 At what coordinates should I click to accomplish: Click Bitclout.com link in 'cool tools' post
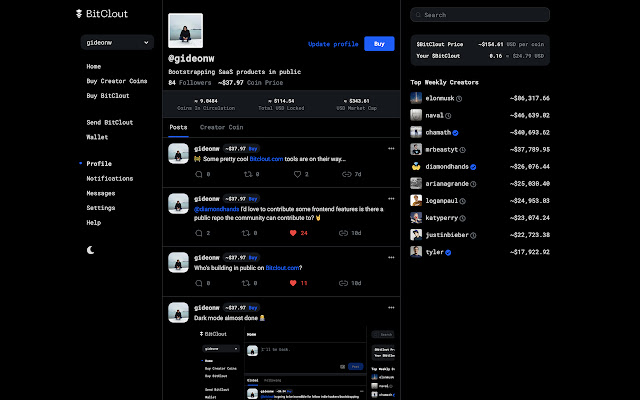coord(266,159)
